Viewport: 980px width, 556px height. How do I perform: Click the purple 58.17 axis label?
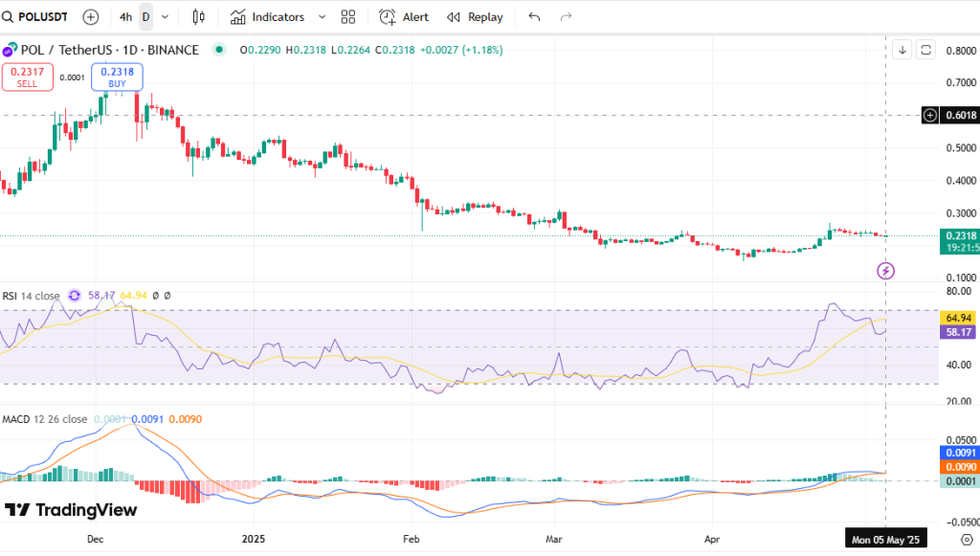[958, 332]
